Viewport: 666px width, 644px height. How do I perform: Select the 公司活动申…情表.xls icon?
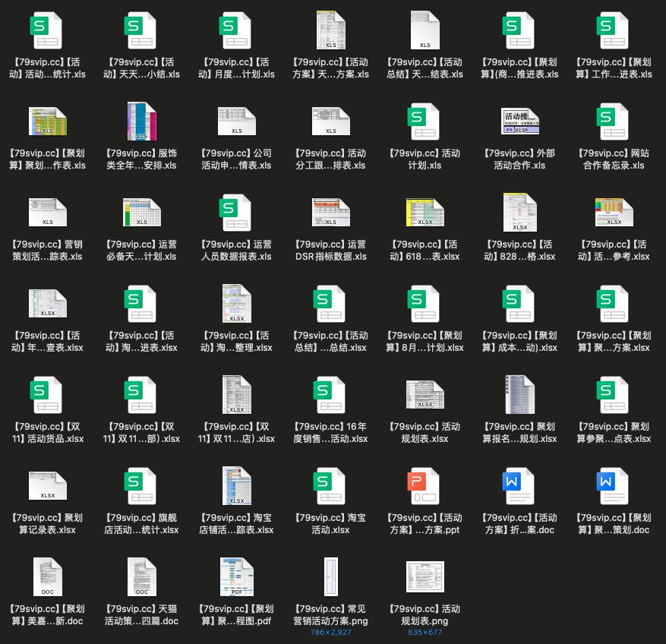pyautogui.click(x=236, y=122)
